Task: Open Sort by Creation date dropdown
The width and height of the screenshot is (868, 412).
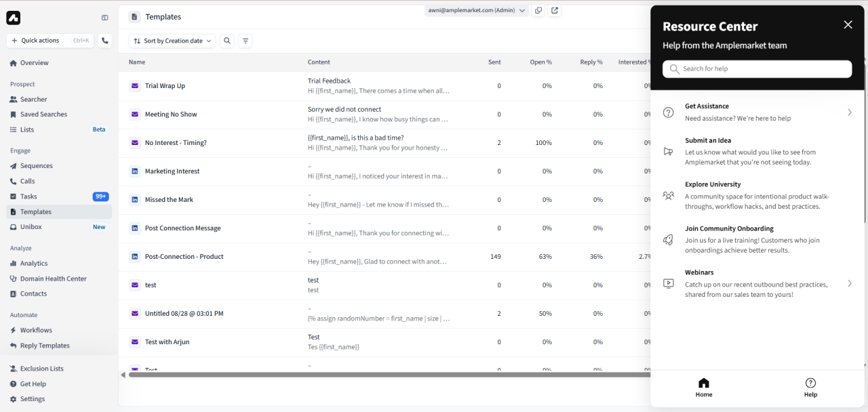Action: (x=172, y=41)
